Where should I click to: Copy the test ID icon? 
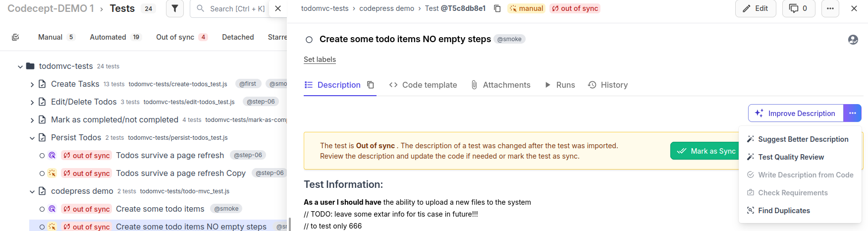pos(497,8)
